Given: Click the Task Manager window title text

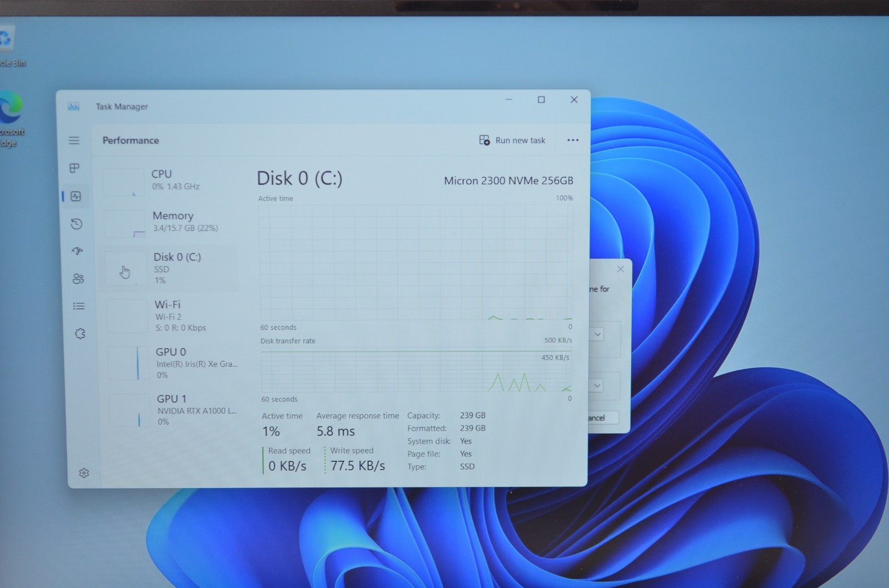Looking at the screenshot, I should click(122, 107).
